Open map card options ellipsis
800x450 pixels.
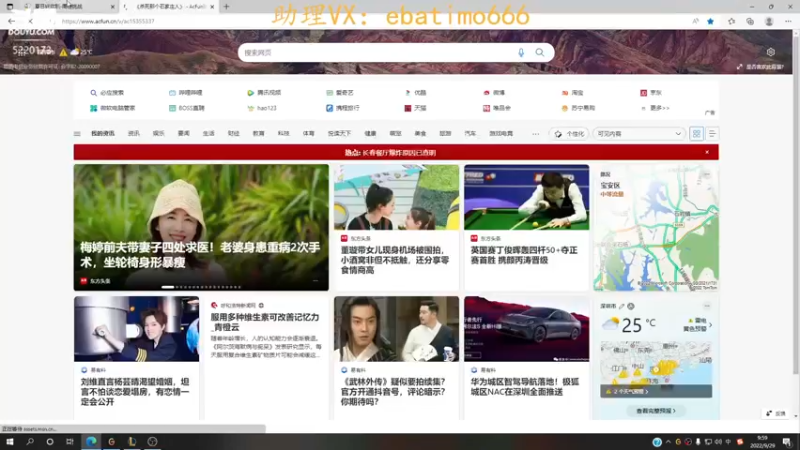(707, 174)
